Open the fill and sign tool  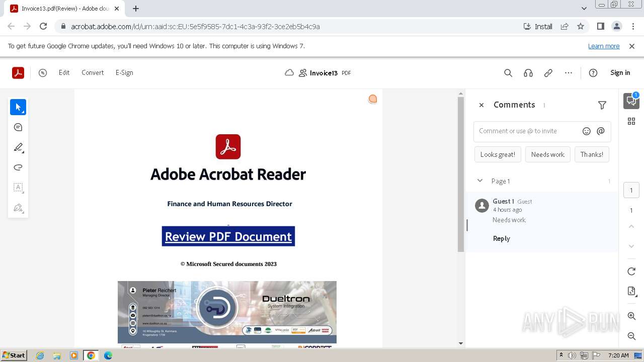point(18,208)
